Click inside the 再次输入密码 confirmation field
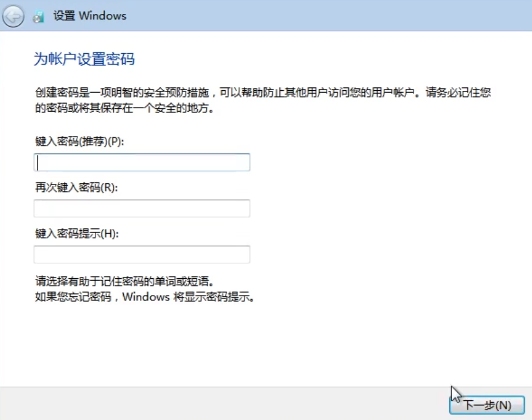The image size is (532, 420). pyautogui.click(x=142, y=208)
